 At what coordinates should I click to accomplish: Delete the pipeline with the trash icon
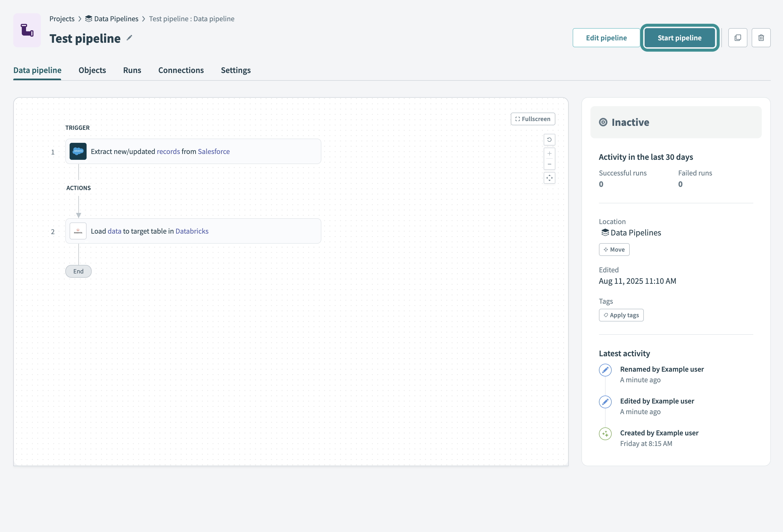tap(761, 37)
